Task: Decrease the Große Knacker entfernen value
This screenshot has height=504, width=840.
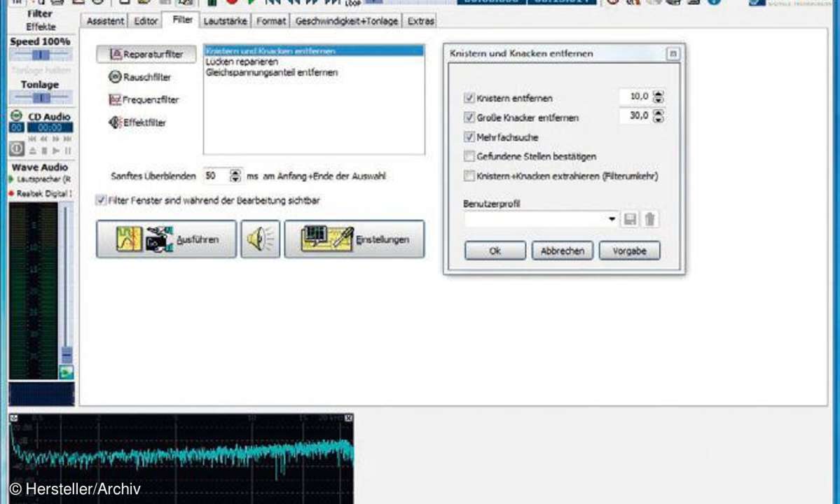Action: click(659, 119)
